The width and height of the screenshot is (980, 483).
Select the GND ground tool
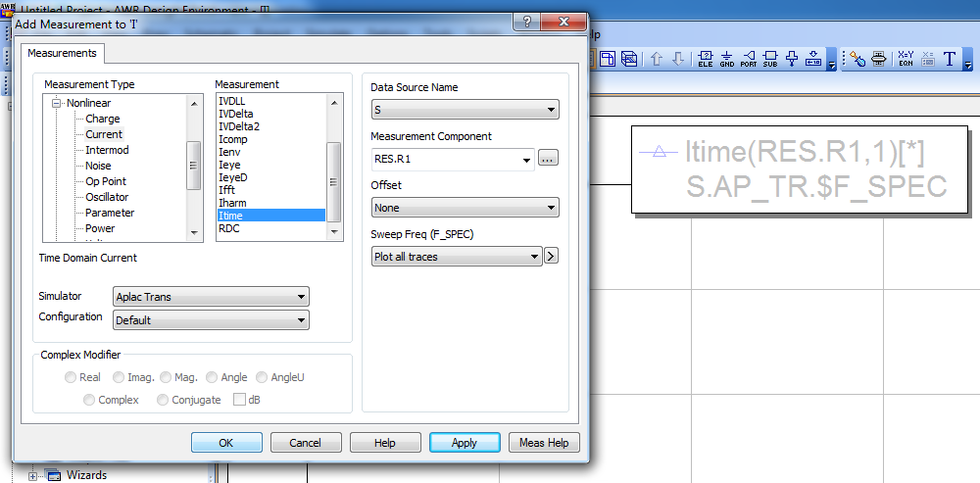(727, 59)
